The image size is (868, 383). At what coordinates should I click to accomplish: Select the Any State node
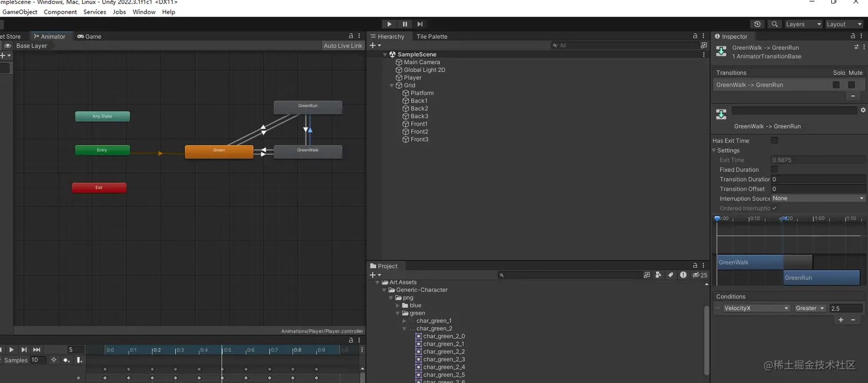[x=102, y=116]
